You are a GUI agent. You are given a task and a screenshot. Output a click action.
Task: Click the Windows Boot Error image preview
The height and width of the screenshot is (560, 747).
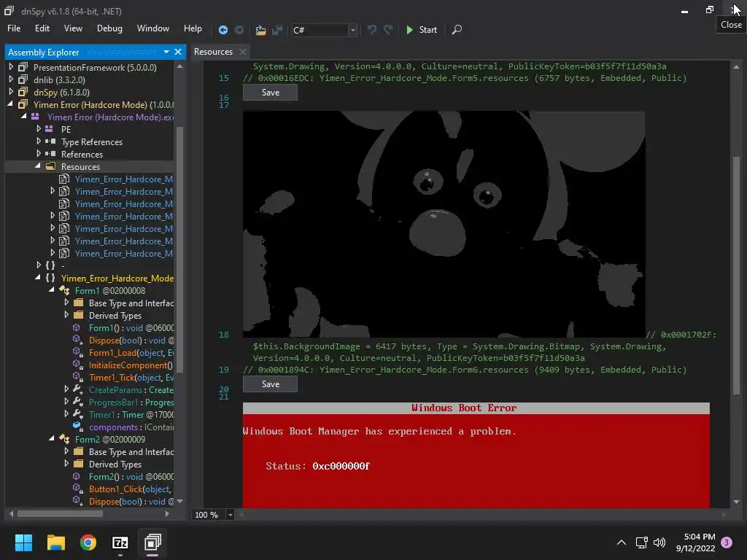[476, 455]
